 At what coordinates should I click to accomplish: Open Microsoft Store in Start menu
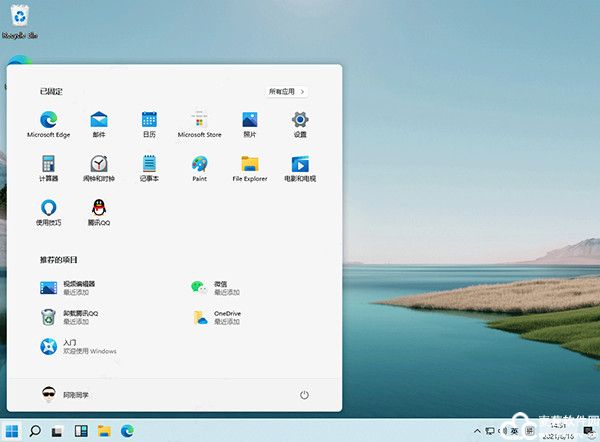coord(199,120)
